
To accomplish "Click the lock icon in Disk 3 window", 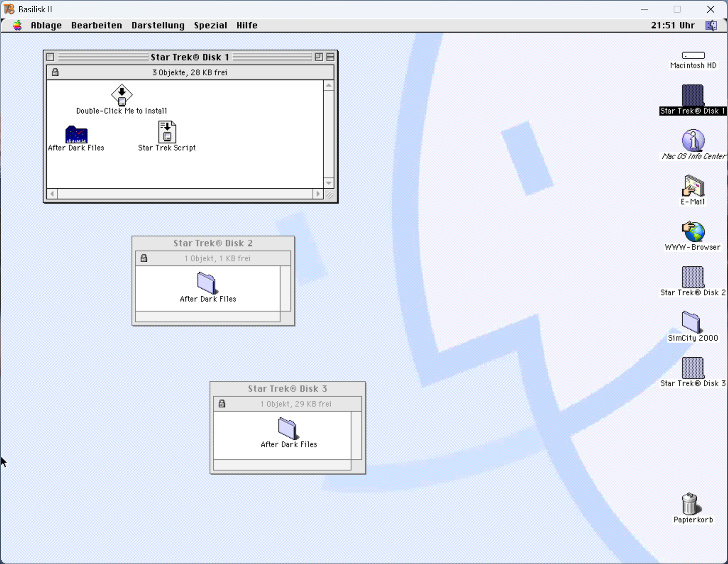I will coord(222,404).
